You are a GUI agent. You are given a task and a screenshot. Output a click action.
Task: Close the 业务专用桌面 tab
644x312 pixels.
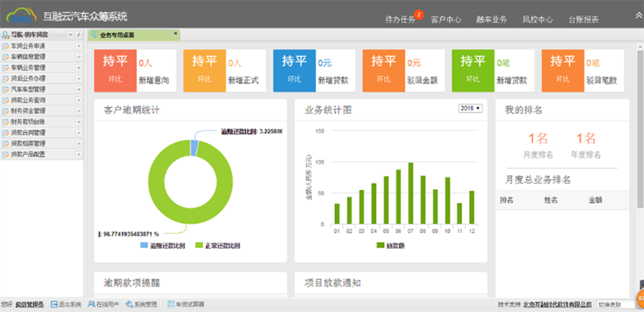[x=175, y=34]
